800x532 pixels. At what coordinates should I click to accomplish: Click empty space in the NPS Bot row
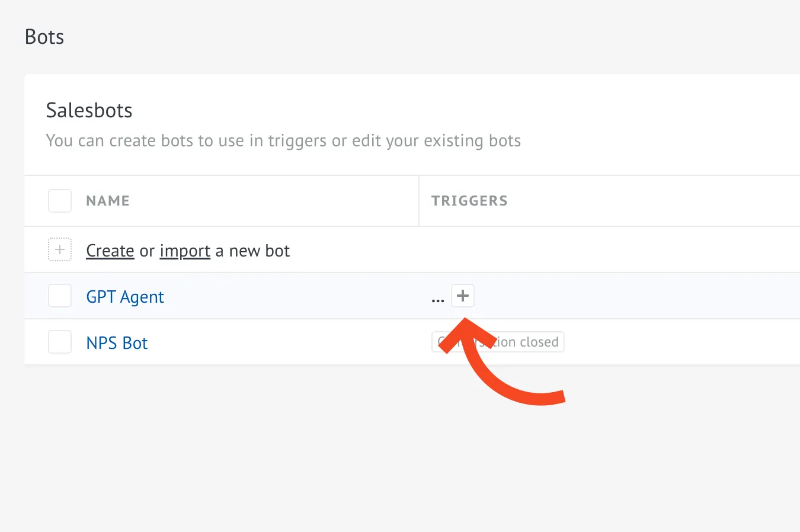pos(681,342)
